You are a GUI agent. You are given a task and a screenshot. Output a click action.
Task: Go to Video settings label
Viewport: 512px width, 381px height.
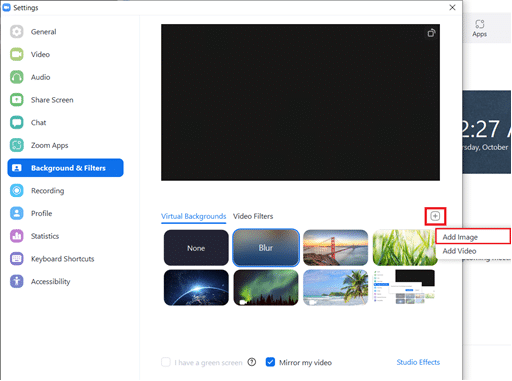pos(40,54)
